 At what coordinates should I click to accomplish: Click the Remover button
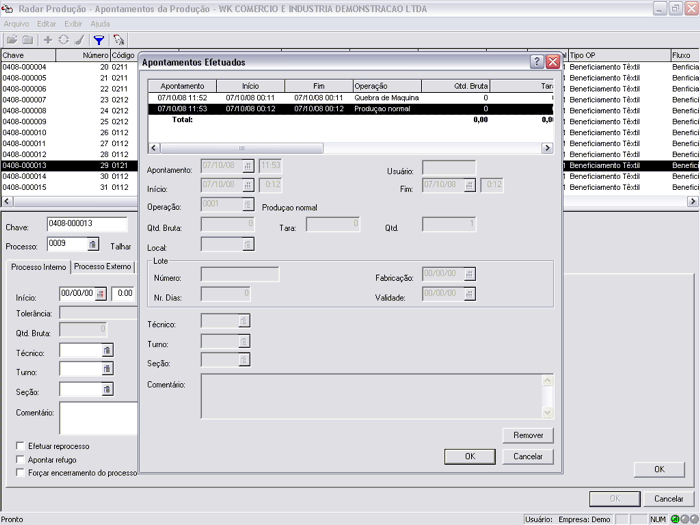pos(527,435)
